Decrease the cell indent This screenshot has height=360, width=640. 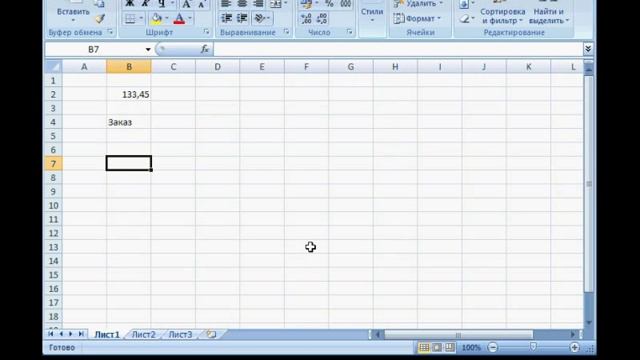(226, 18)
